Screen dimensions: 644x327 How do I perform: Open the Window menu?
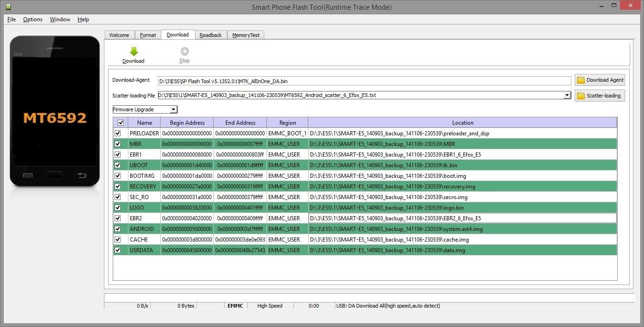(x=60, y=19)
